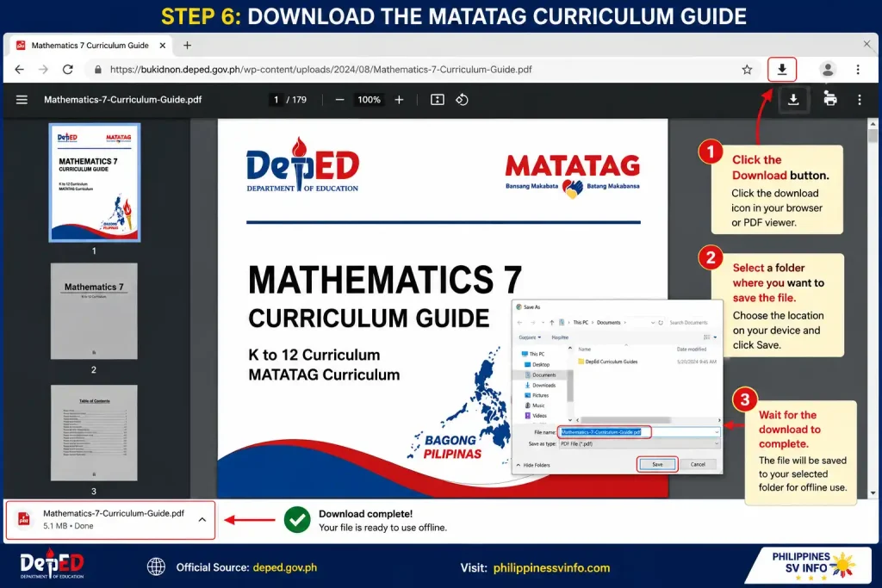This screenshot has width=882, height=588.
Task: Select the Mathematics 7 Curriculum Guide tab
Action: 90,45
